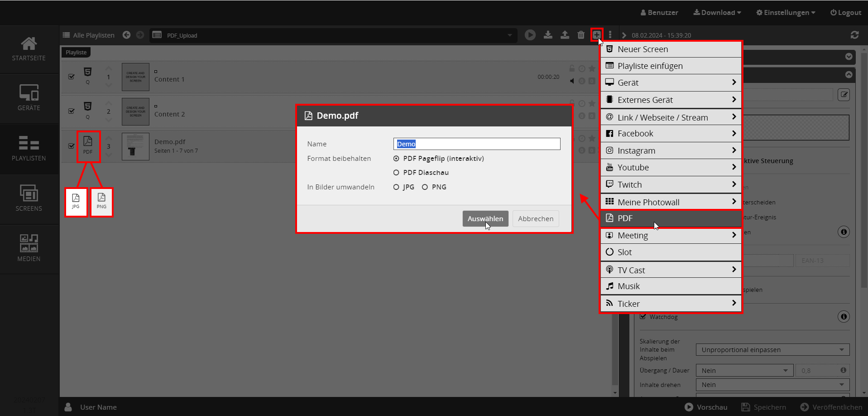Expand the PDF_Upload playlist selector

[509, 35]
